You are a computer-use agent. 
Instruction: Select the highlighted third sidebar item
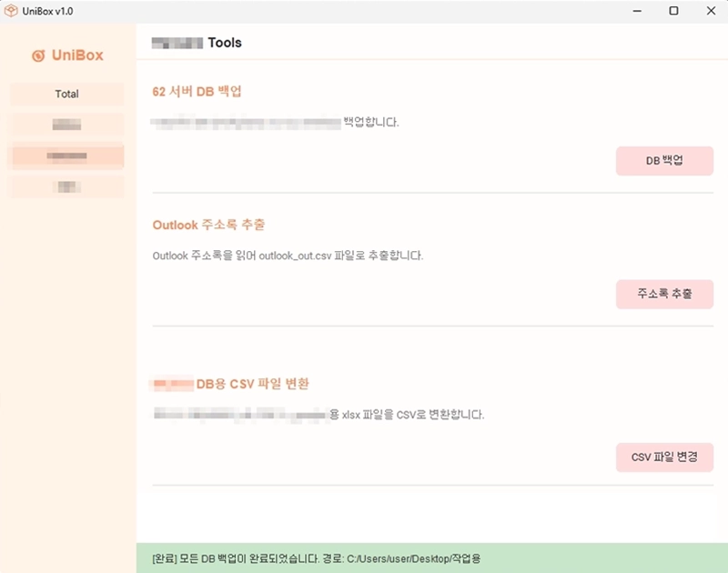click(66, 156)
